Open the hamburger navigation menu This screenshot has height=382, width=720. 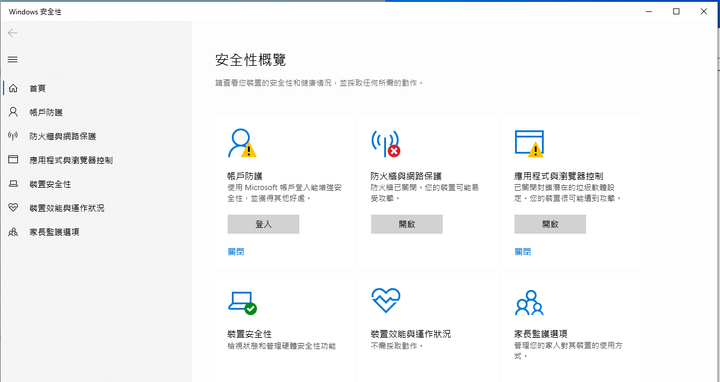[x=13, y=59]
